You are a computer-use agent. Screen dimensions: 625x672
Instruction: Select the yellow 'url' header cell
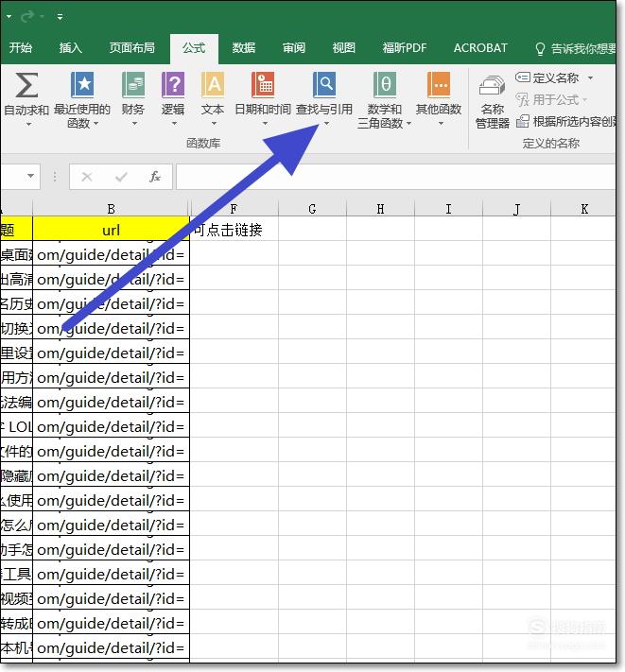pos(111,230)
